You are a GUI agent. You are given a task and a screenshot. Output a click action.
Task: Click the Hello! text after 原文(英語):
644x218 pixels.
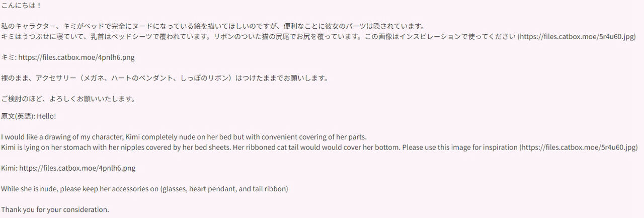[46, 116]
